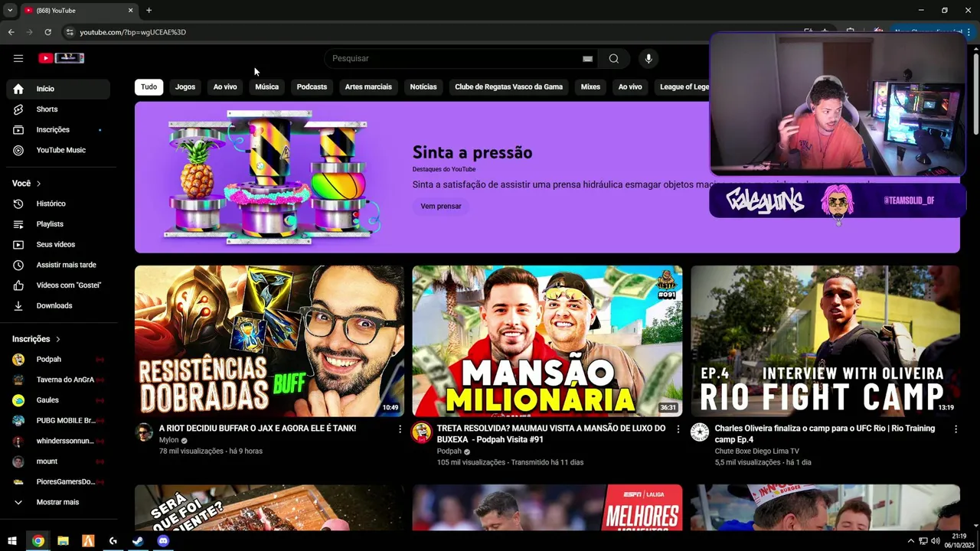Open YouTube Music from sidebar

58,150
